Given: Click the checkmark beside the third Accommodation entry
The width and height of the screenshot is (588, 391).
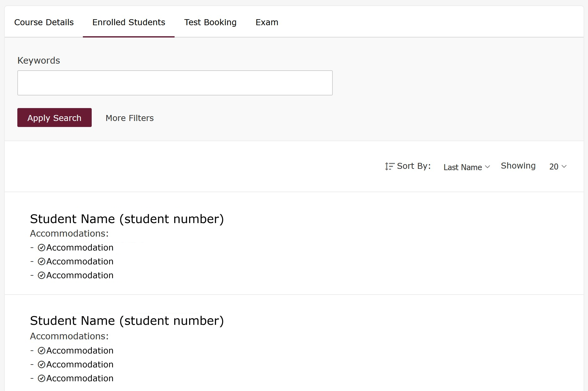Looking at the screenshot, I should point(42,275).
